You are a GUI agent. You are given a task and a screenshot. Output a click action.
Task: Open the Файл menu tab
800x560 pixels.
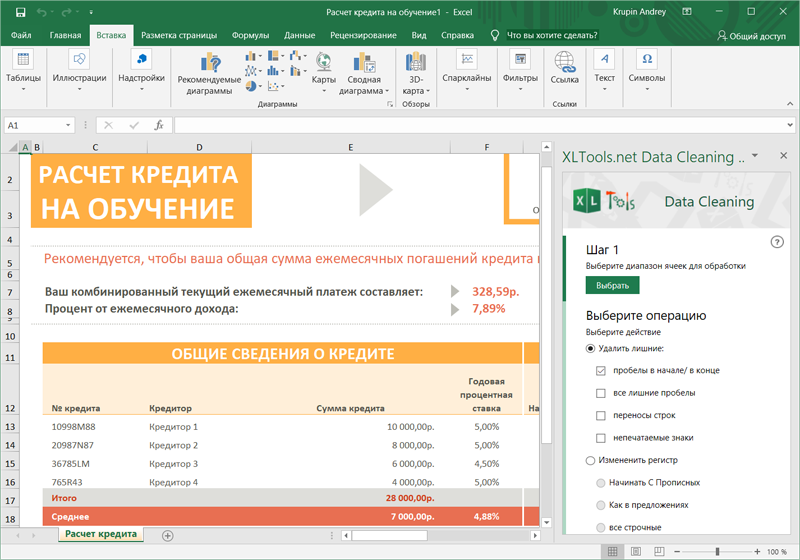21,35
